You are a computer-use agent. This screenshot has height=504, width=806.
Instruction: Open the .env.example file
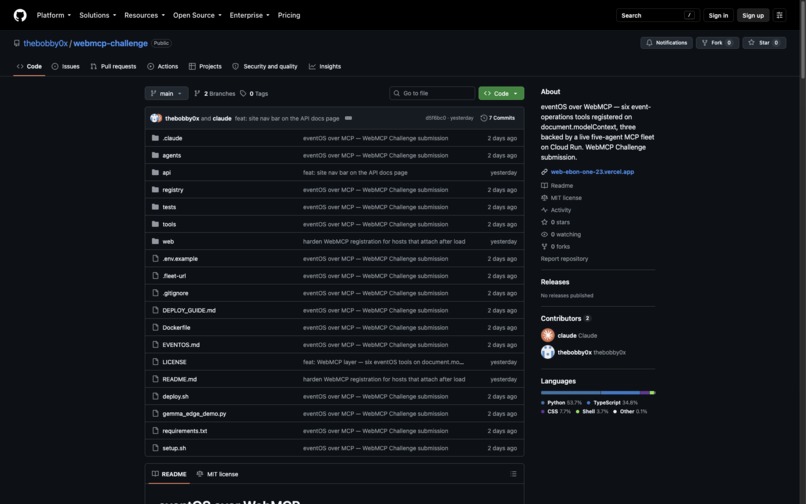(180, 259)
